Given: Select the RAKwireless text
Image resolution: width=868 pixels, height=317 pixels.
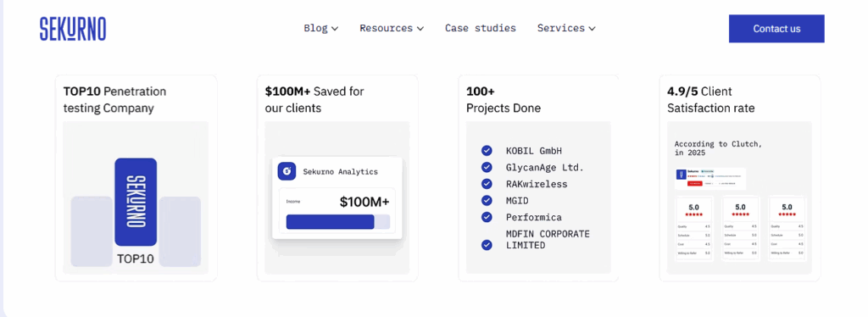Looking at the screenshot, I should coord(537,184).
